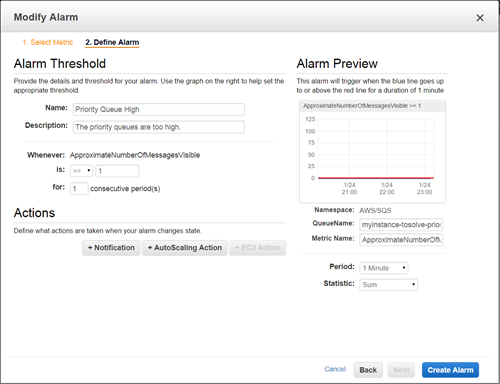Viewport: 500px width, 384px height.
Task: Click the Metric Name field
Action: (401, 240)
